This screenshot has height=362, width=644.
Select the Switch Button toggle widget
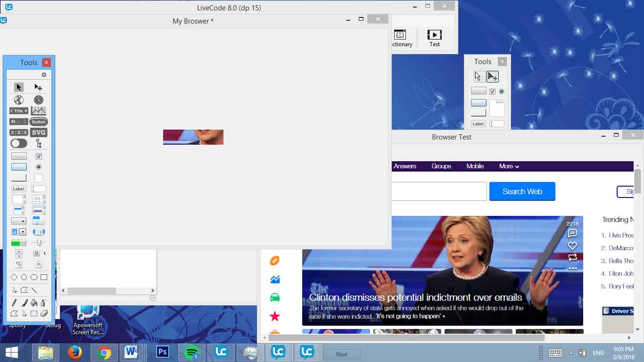click(19, 143)
